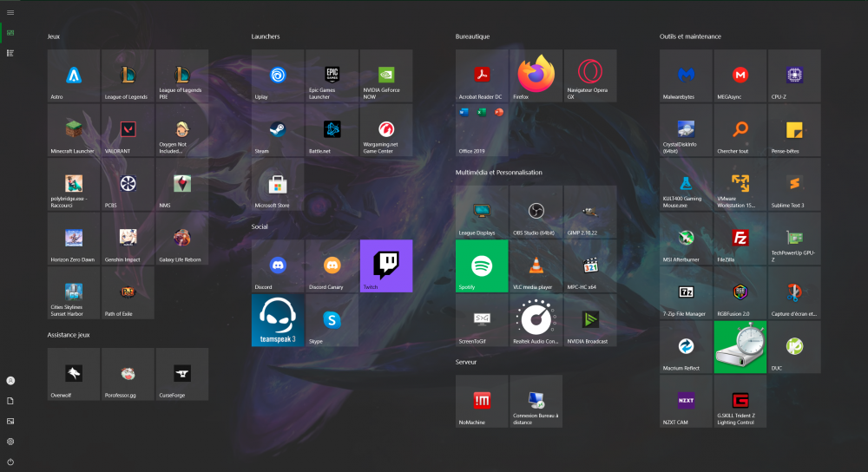
Task: Switch to the pinned tiles view
Action: (x=10, y=33)
